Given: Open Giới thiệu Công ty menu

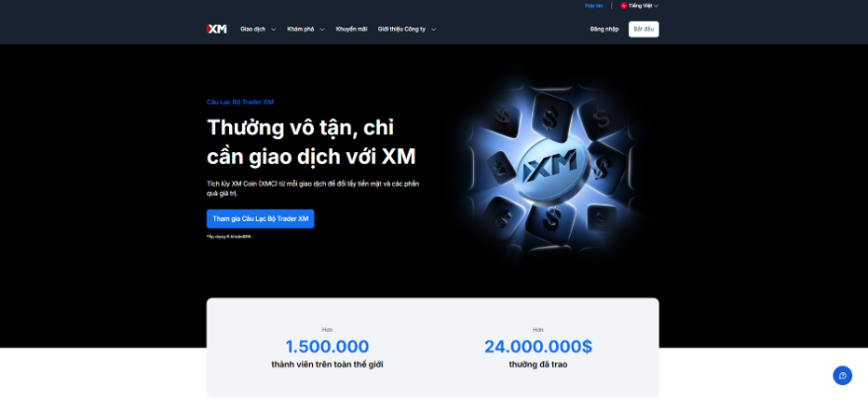Looking at the screenshot, I should tap(402, 29).
